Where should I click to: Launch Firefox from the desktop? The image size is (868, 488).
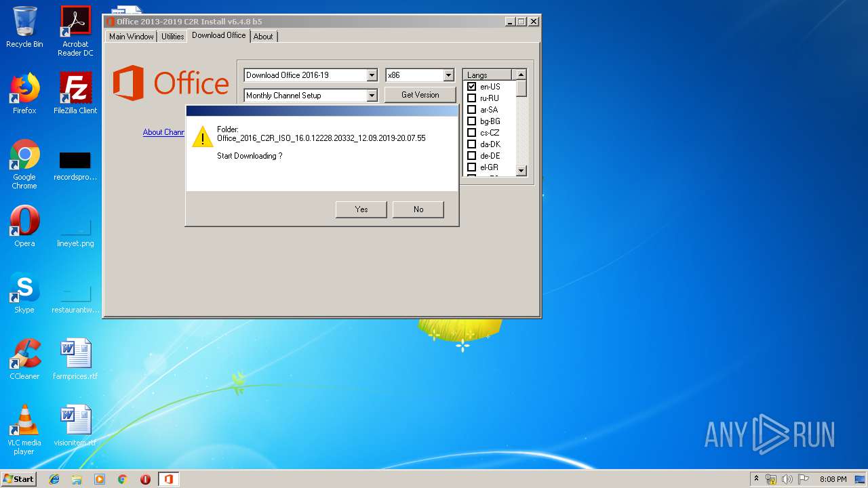[x=24, y=94]
